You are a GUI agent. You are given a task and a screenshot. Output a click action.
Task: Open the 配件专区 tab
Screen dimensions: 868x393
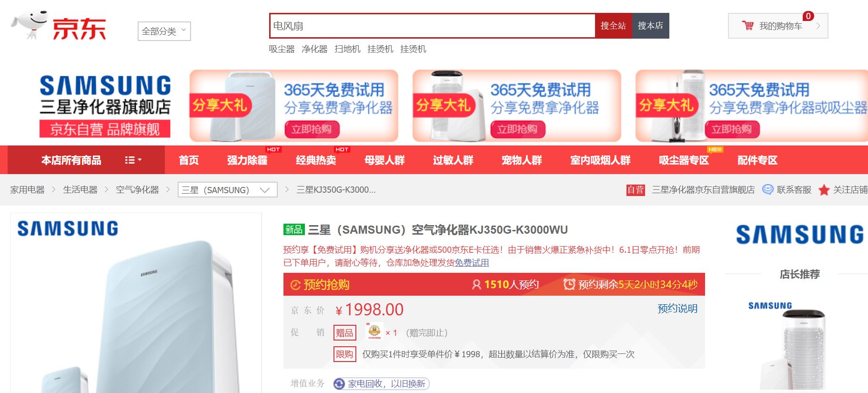pyautogui.click(x=757, y=160)
